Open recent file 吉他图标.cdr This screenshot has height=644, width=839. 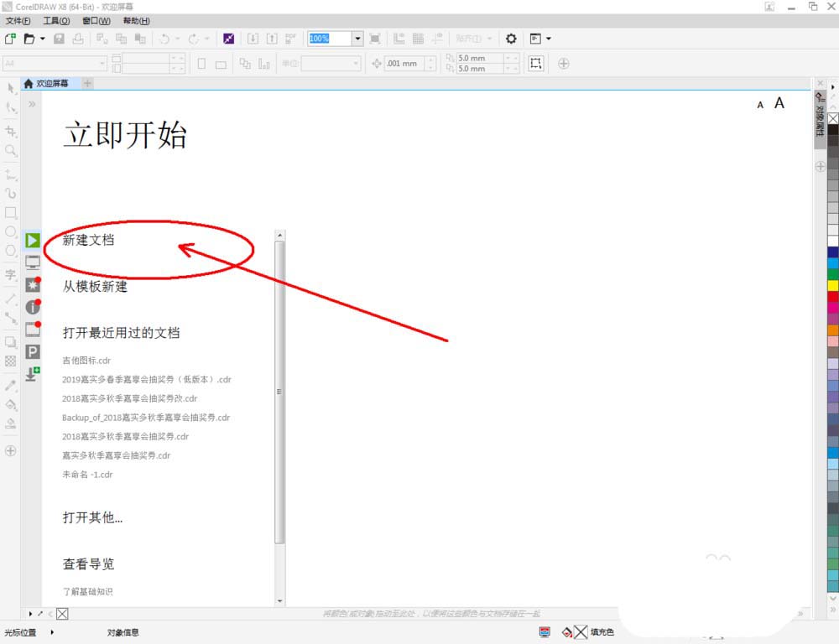(x=86, y=361)
